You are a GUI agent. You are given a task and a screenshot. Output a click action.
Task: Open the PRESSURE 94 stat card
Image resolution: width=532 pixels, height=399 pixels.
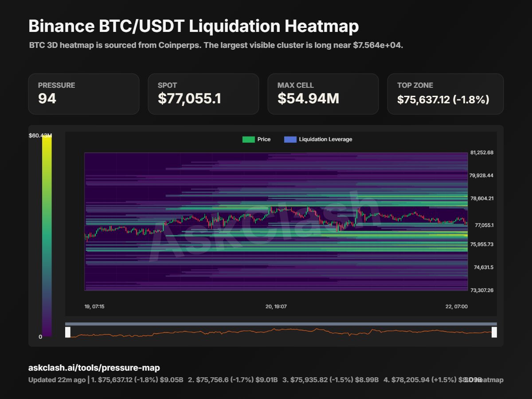[84, 94]
